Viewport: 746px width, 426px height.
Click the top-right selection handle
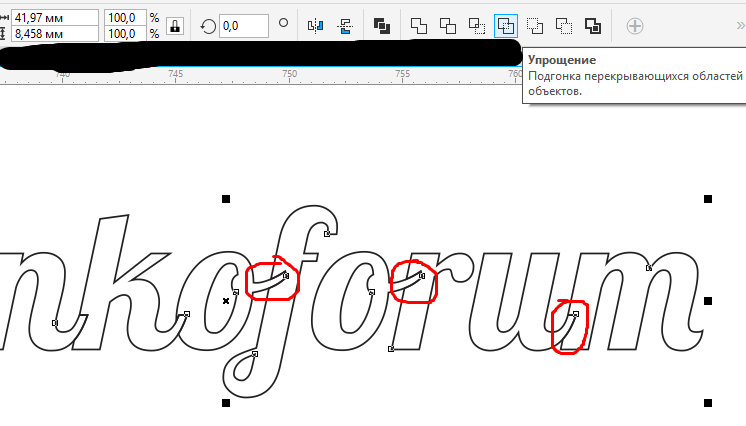point(708,200)
